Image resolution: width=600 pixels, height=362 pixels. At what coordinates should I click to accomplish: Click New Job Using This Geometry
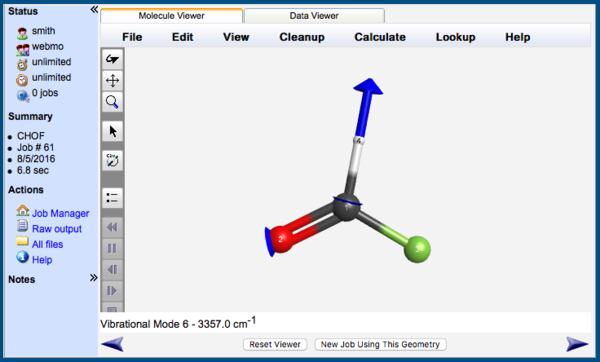[x=380, y=344]
